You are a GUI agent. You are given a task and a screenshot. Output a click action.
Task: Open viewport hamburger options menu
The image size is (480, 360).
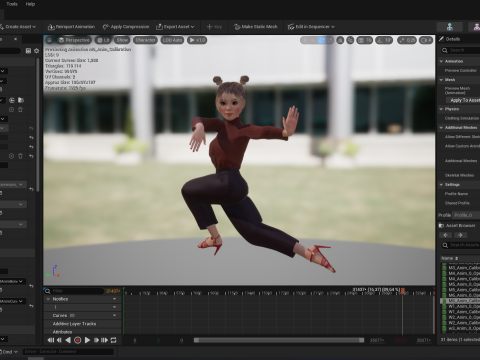[49, 40]
